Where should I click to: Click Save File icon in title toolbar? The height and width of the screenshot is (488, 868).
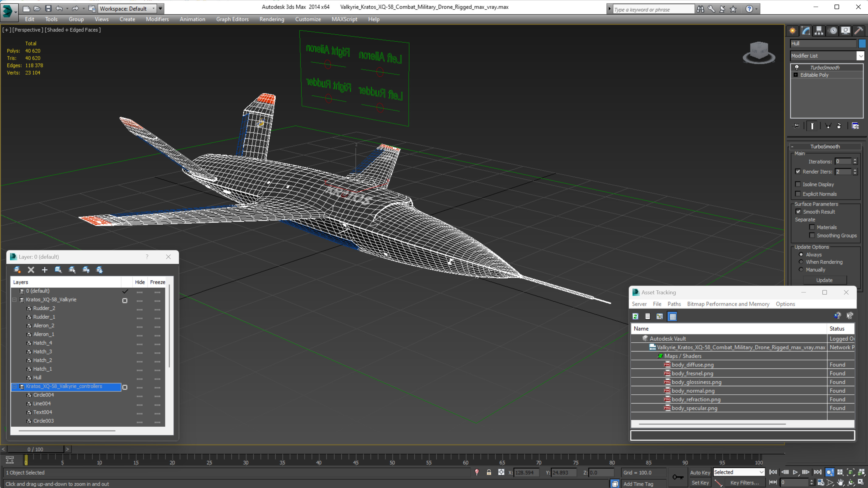(48, 9)
